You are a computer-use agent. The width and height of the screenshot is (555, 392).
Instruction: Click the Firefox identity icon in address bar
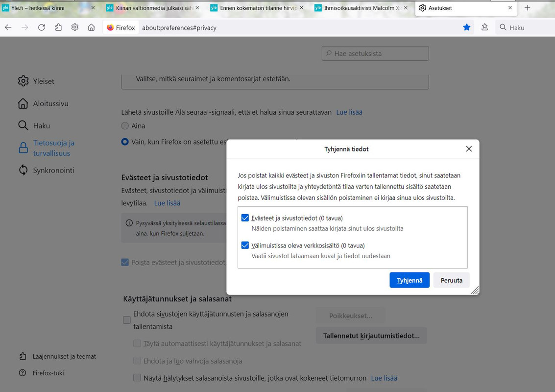pos(121,27)
